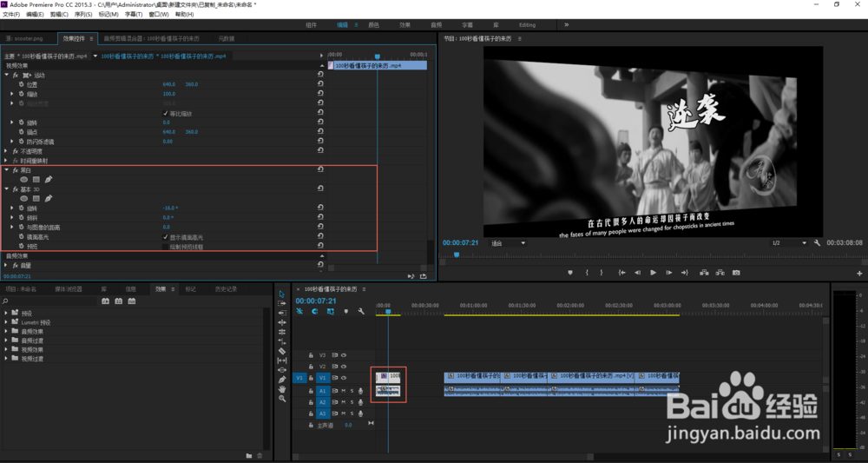Collapse the 黑白 effect
Viewport: 868px width, 463px height.
[7, 170]
